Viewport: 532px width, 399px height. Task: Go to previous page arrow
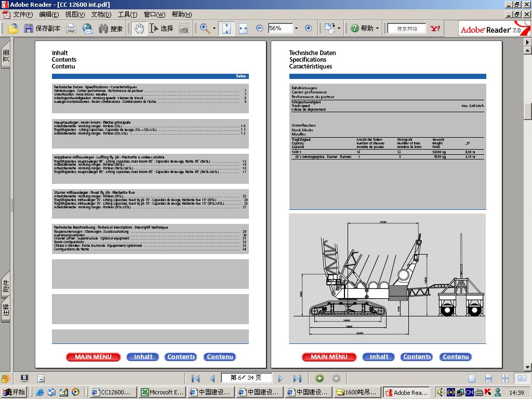tap(212, 378)
